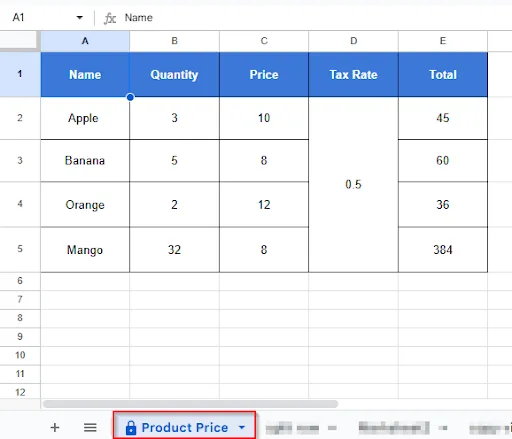512x439 pixels.
Task: Select the Mango cell
Action: pos(85,250)
